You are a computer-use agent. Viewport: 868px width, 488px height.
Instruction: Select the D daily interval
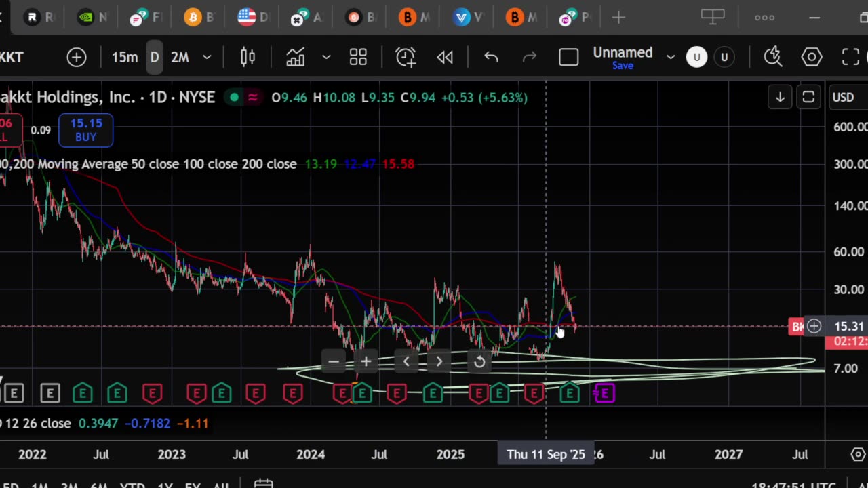155,58
